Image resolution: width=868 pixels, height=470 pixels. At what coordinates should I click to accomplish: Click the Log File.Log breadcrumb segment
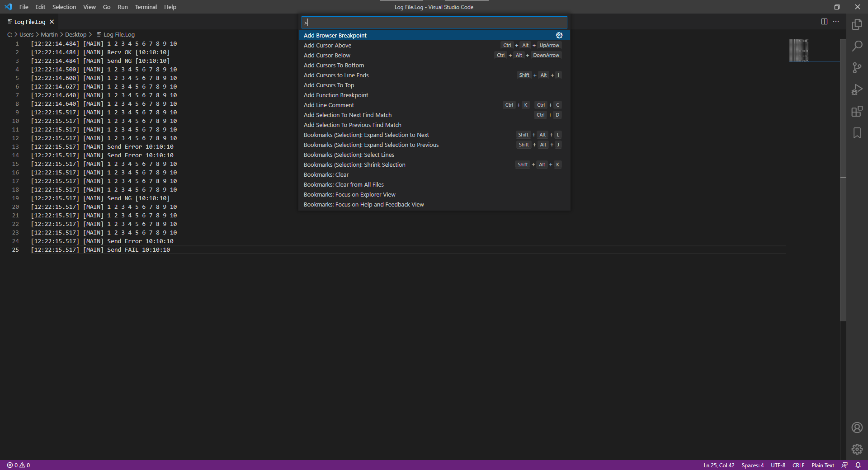[116, 34]
